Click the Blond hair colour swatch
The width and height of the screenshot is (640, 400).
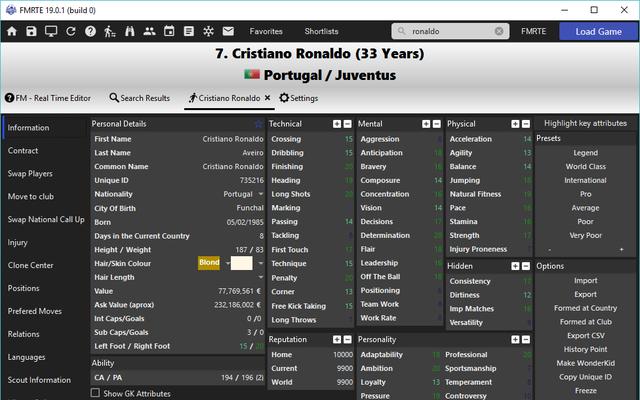point(209,263)
